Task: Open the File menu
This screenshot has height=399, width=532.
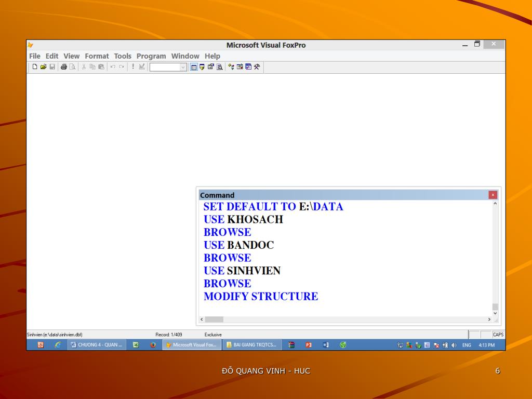Action: (x=35, y=56)
